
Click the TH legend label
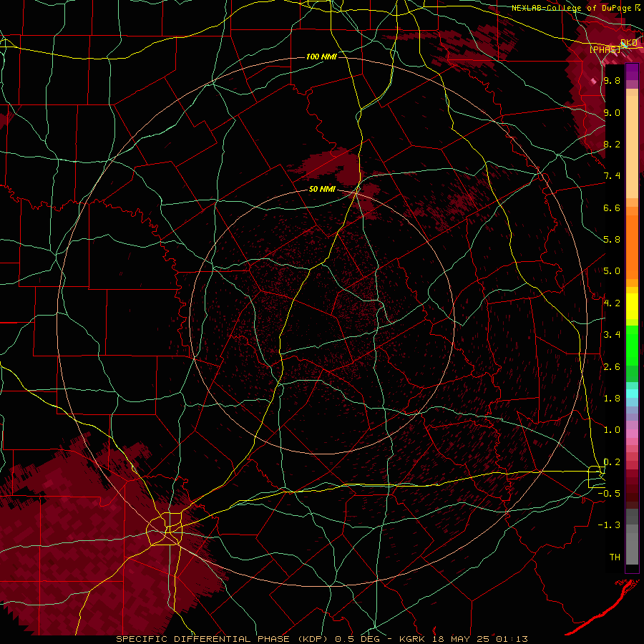click(x=615, y=557)
